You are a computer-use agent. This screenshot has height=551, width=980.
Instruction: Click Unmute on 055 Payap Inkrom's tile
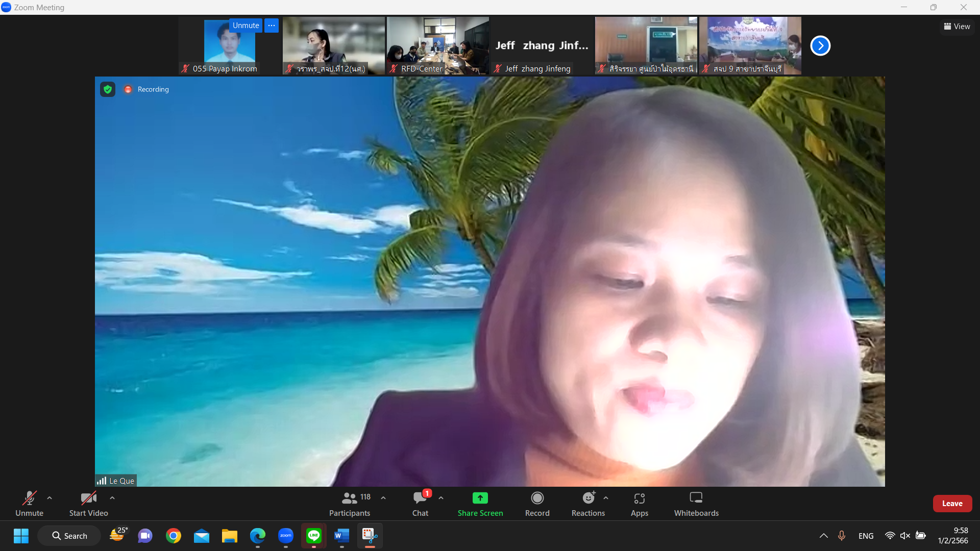coord(246,26)
